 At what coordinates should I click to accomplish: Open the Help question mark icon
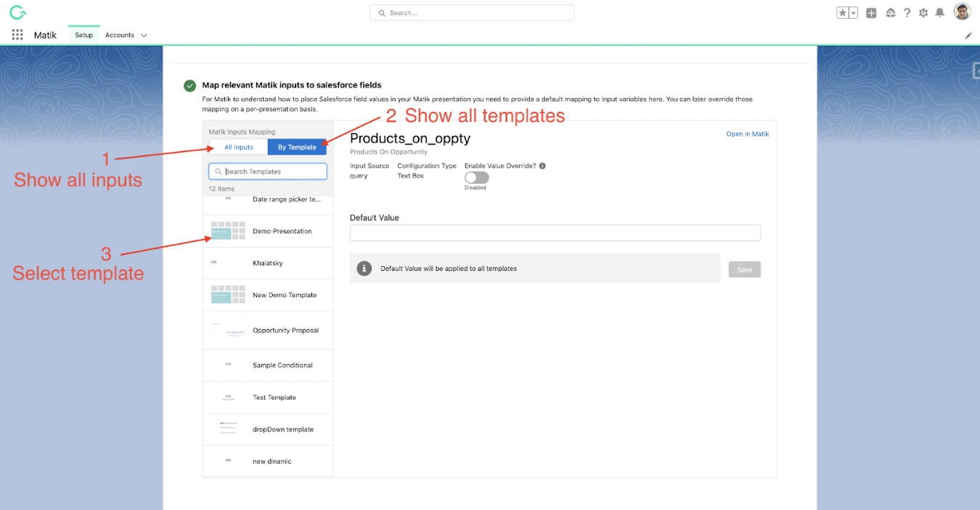(907, 13)
